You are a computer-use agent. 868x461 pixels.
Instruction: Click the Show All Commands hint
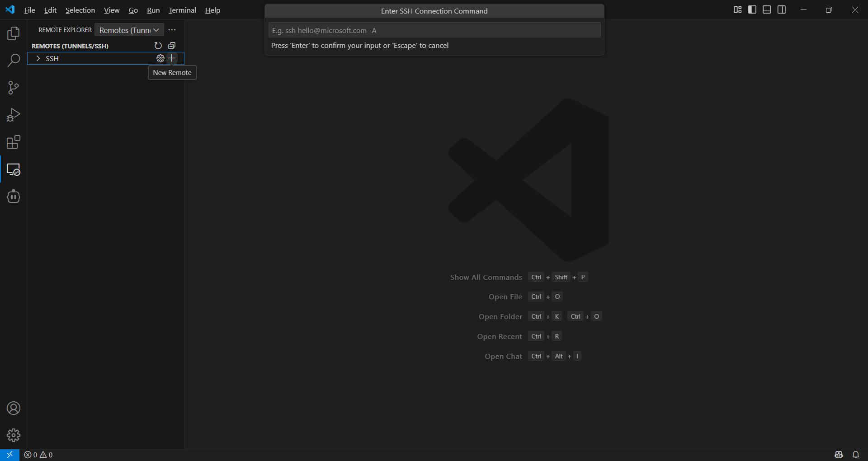(x=486, y=277)
